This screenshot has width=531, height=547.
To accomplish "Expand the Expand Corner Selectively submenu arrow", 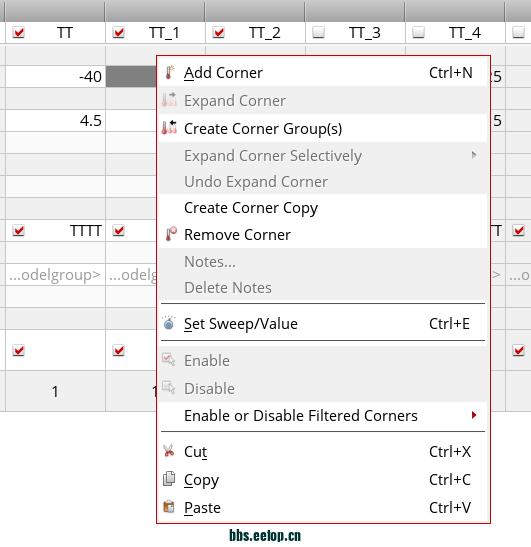I will tap(474, 155).
